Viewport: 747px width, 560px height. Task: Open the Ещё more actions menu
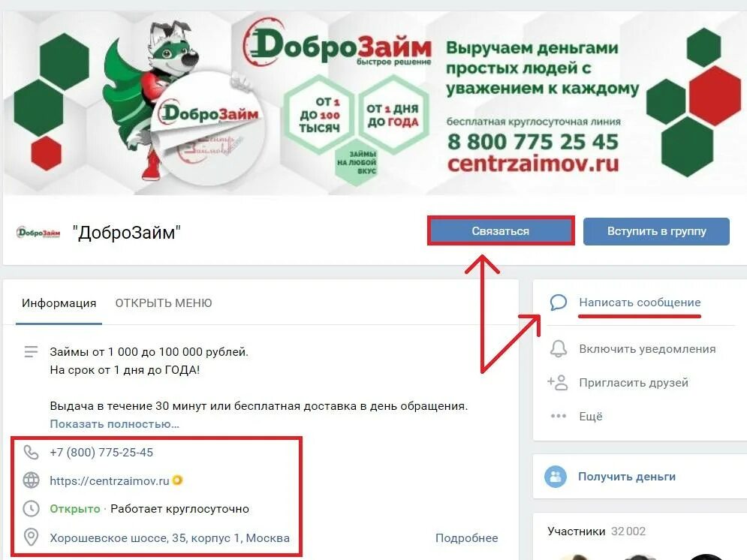[591, 416]
